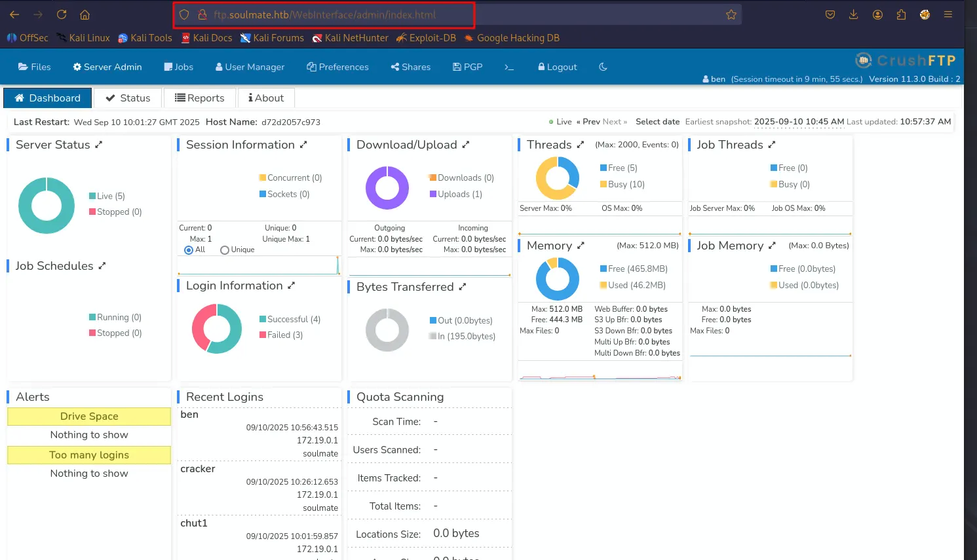Click the Successful (4) login legend
The width and height of the screenshot is (977, 560).
(x=290, y=319)
